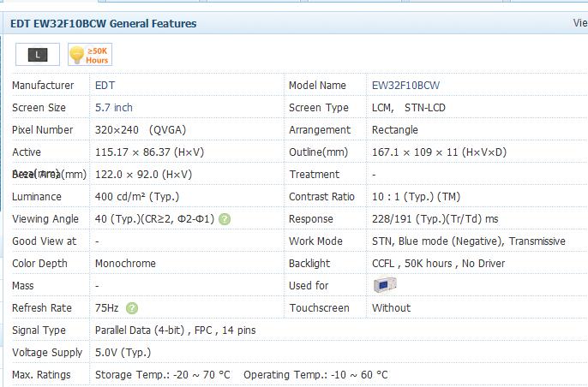This screenshot has width=588, height=387.
Task: Click the partially visible View link in header
Action: pos(580,23)
